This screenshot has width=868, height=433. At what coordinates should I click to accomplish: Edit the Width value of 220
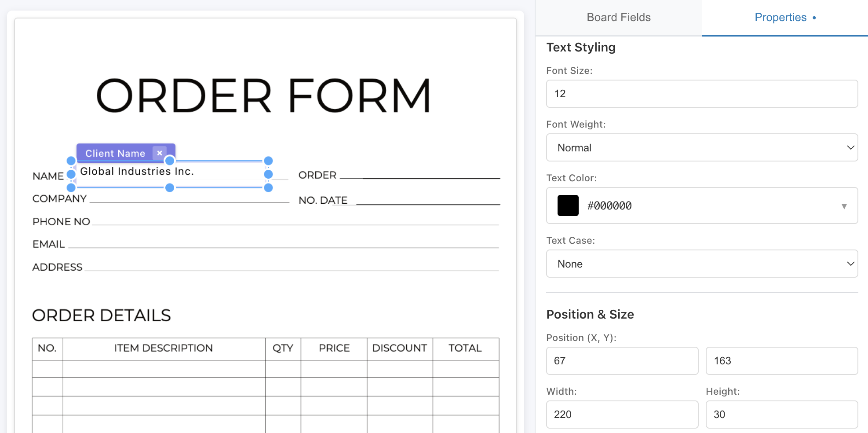click(621, 414)
